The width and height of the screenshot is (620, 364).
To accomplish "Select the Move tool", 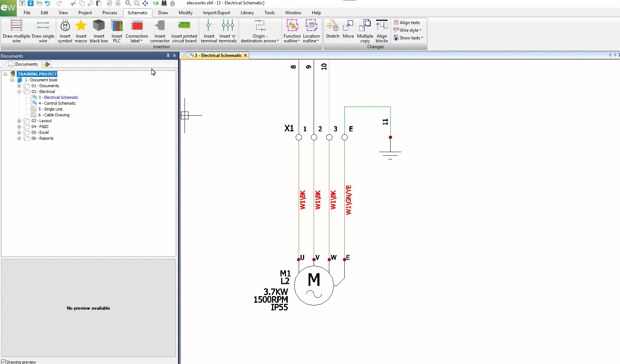I will [x=348, y=29].
